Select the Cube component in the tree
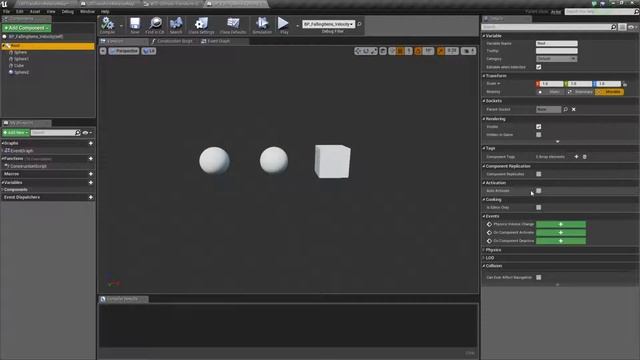The height and width of the screenshot is (360, 640). (19, 66)
